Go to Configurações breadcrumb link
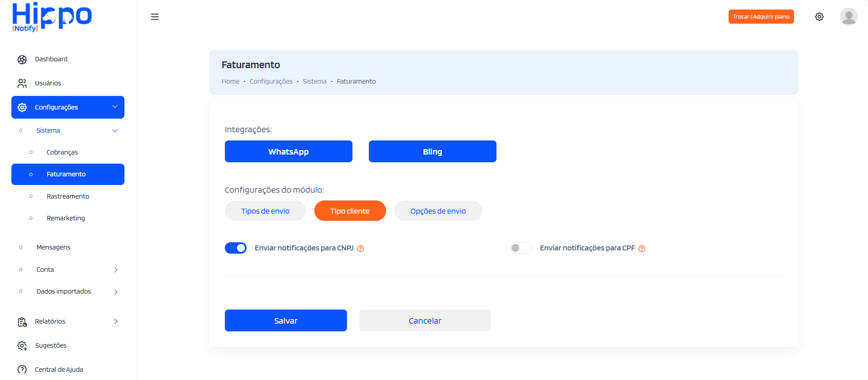 (271, 81)
